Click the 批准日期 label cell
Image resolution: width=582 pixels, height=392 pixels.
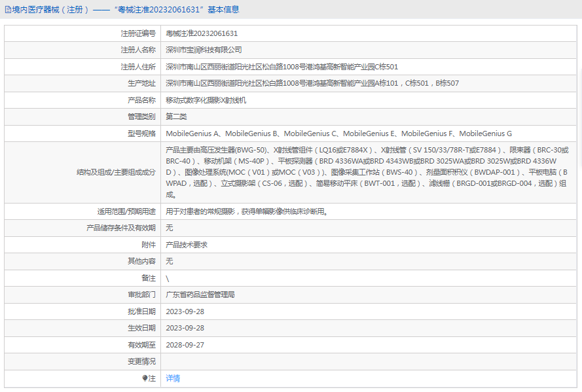pyautogui.click(x=82, y=312)
